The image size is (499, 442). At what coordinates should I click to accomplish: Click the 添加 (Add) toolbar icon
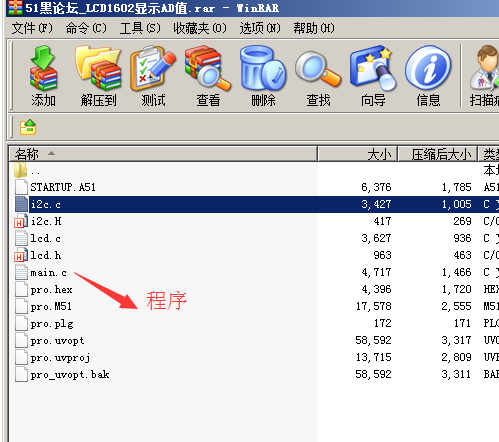(43, 68)
